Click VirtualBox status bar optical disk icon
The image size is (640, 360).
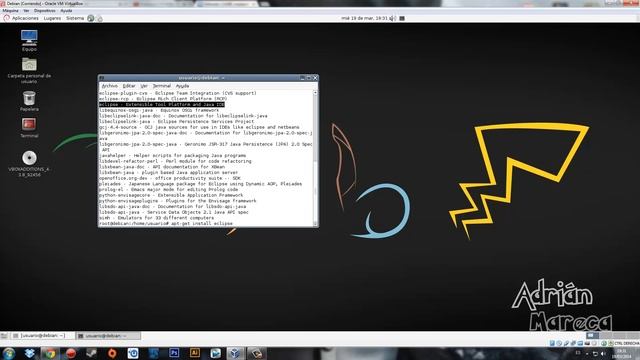(x=559, y=343)
